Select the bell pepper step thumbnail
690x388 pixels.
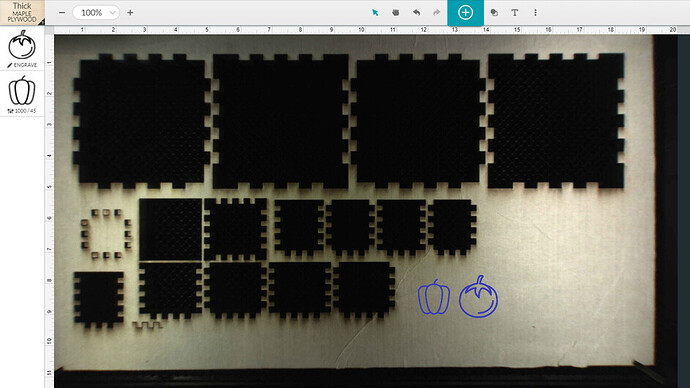pos(22,91)
